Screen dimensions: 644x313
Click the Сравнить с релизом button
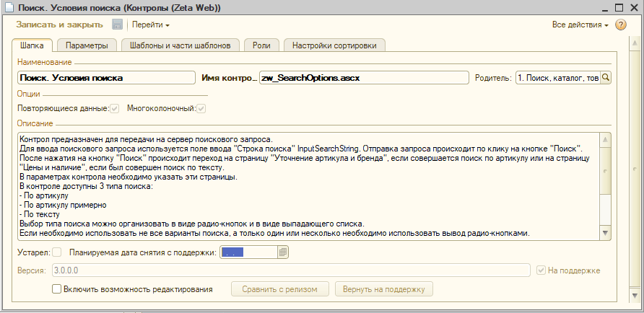(279, 289)
